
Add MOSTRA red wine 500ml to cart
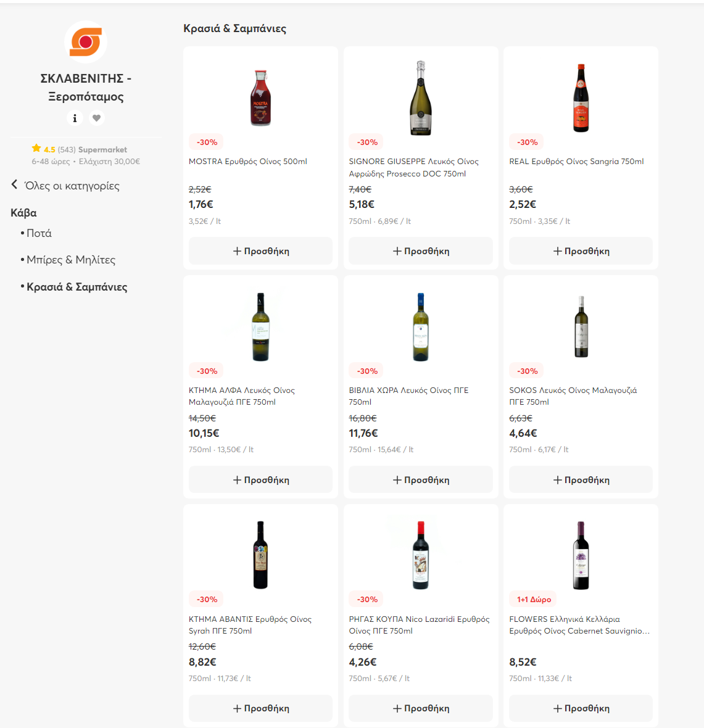pyautogui.click(x=260, y=251)
